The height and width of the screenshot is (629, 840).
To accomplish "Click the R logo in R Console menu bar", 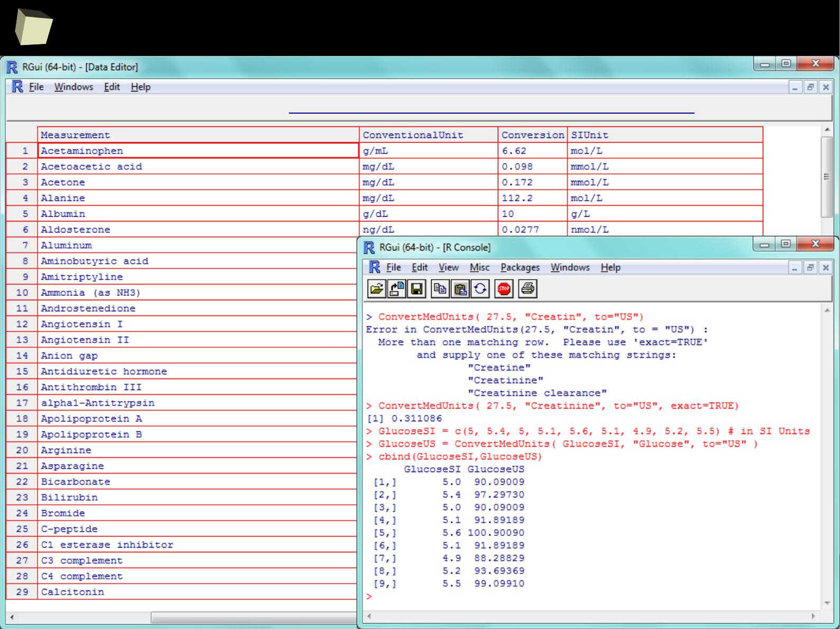I will (x=375, y=267).
